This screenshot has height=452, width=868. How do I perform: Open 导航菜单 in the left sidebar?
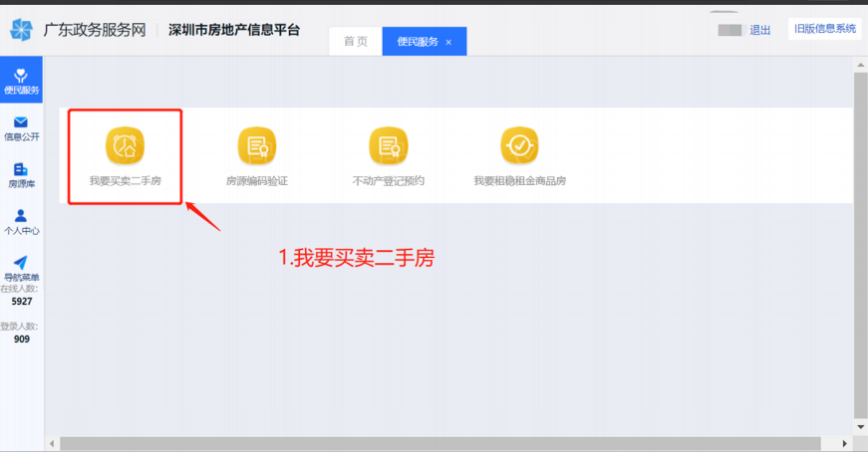pyautogui.click(x=21, y=269)
